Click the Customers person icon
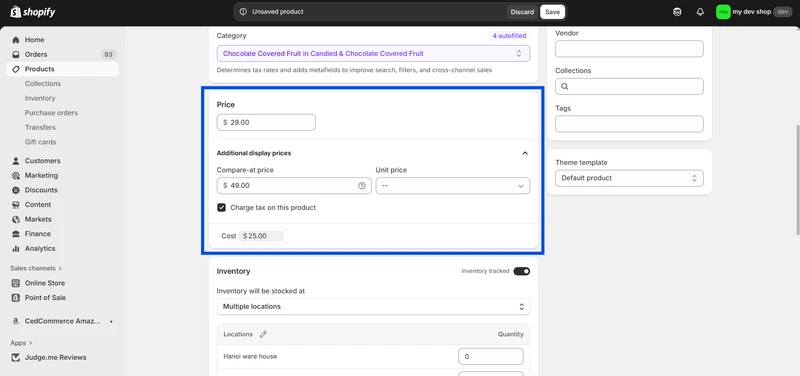Screen dimensions: 800x376 click(x=16, y=161)
